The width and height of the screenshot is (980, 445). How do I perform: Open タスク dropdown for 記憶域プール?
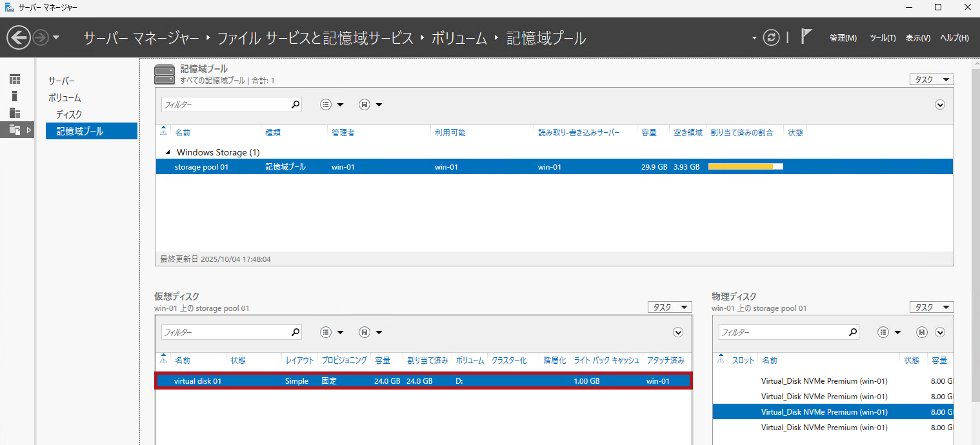pos(931,79)
